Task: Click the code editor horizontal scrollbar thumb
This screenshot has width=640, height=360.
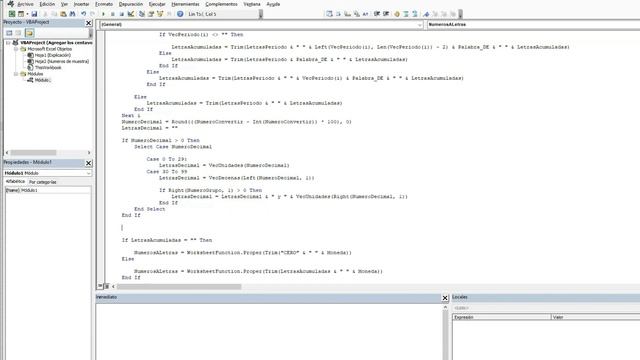Action: [179, 287]
